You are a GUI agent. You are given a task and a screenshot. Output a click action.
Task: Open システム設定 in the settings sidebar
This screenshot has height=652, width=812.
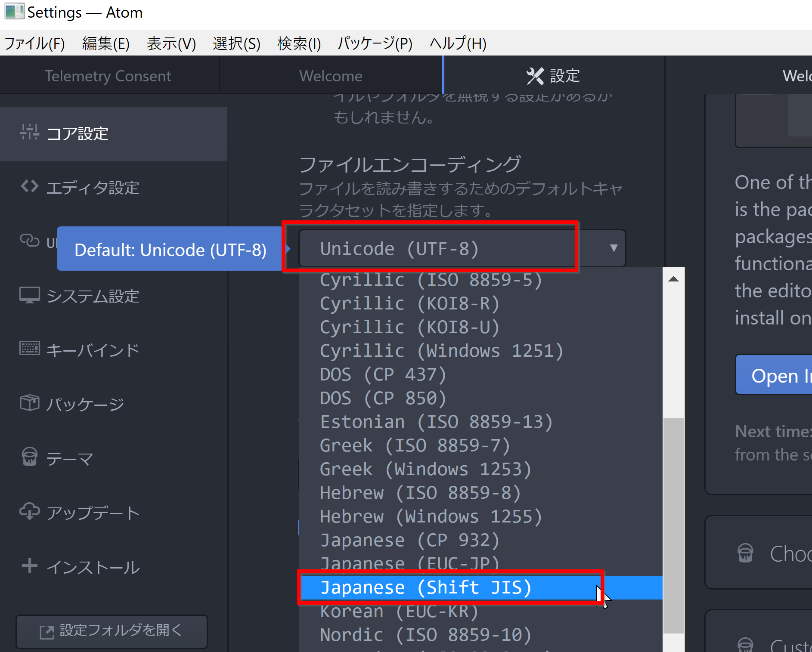[114, 296]
